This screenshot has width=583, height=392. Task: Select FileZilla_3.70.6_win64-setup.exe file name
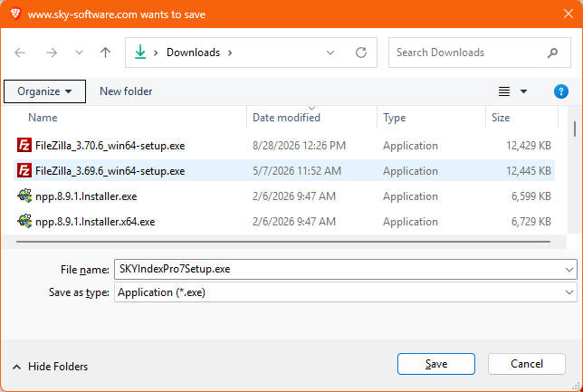click(x=110, y=146)
